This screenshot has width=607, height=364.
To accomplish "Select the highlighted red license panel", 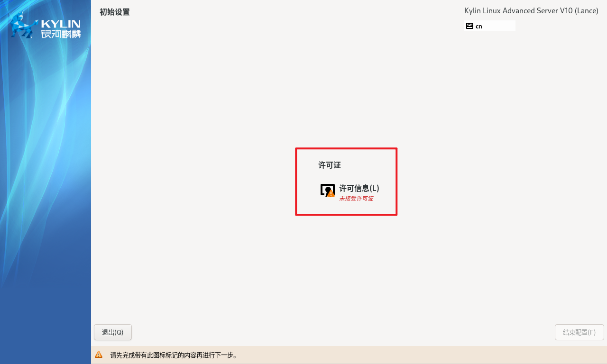I will (x=346, y=182).
